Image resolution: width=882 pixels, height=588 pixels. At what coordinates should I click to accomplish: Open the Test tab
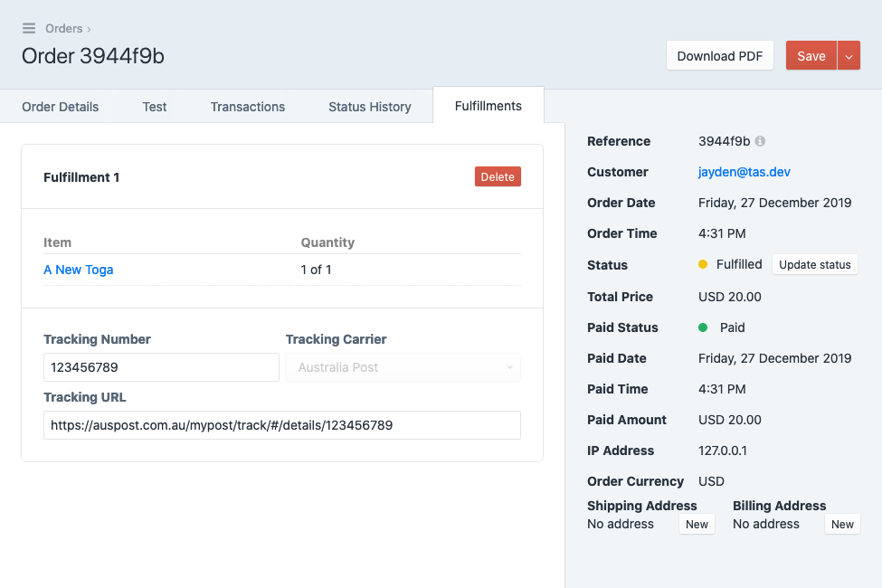[x=154, y=107]
